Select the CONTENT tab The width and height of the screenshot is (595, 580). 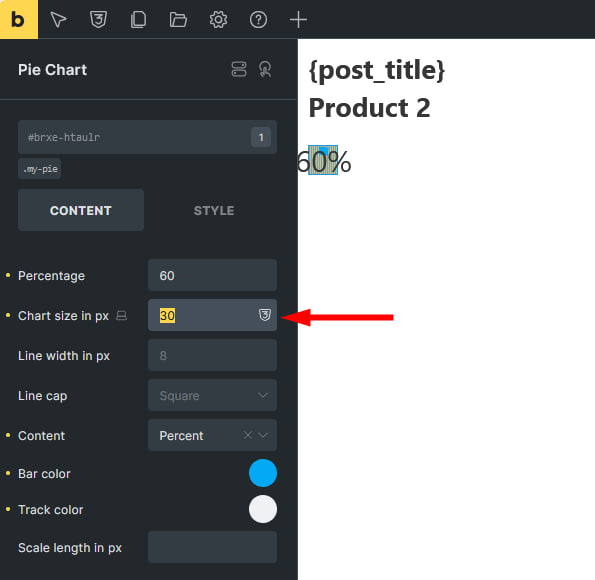click(81, 210)
